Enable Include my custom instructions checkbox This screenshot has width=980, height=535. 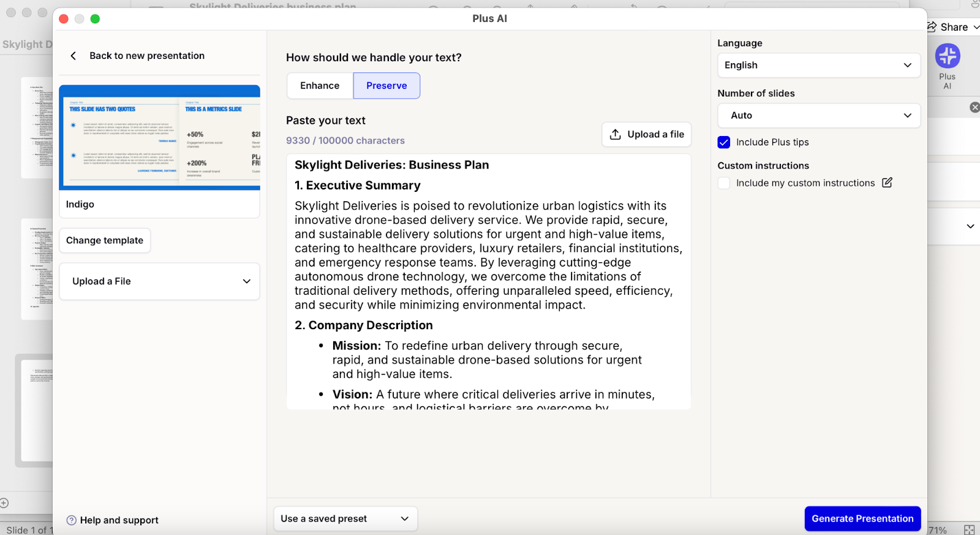click(x=724, y=183)
